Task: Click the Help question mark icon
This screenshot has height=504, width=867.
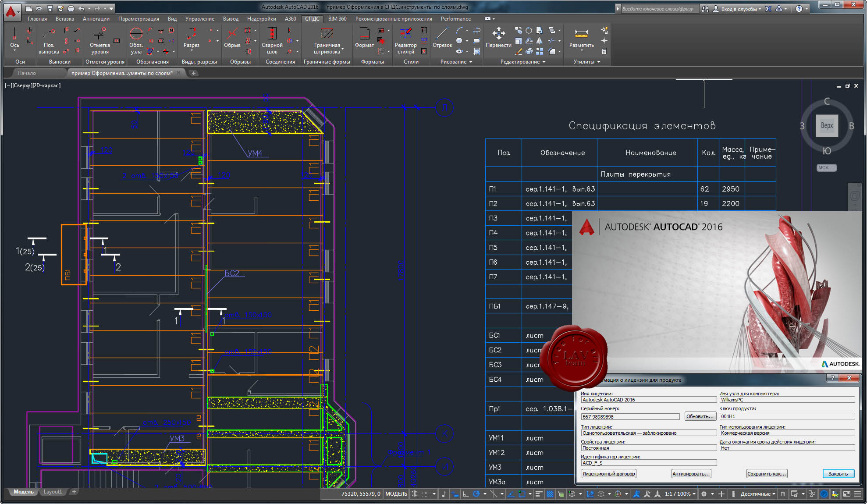Action: (x=799, y=8)
